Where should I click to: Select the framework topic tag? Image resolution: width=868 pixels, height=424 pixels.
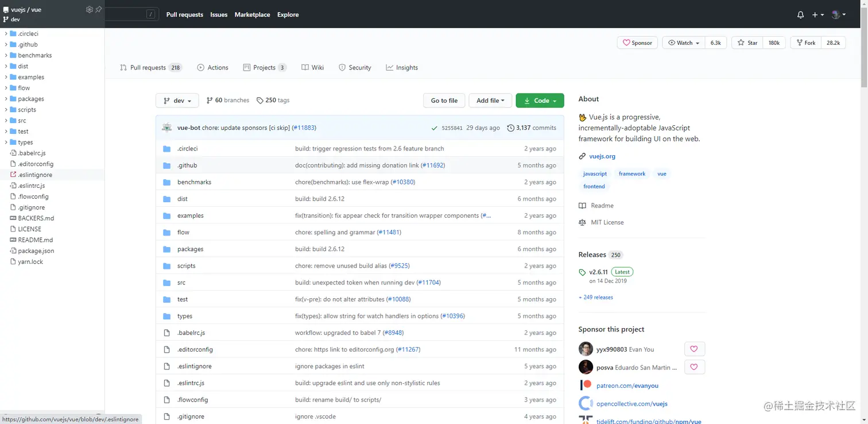point(632,174)
